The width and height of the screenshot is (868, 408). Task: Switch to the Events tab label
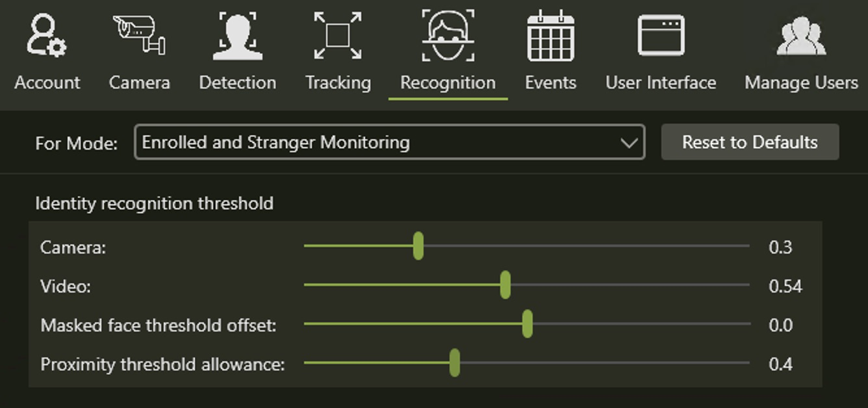click(x=550, y=83)
